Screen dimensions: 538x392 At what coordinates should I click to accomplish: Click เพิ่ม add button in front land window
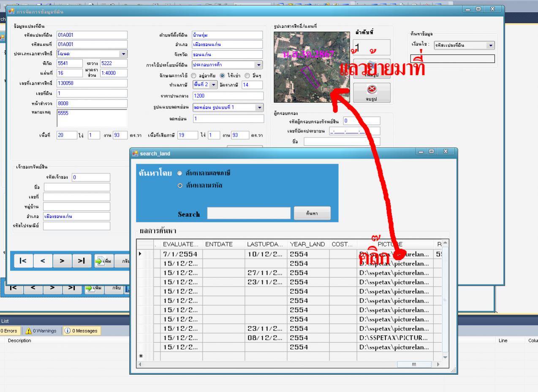pos(103,261)
